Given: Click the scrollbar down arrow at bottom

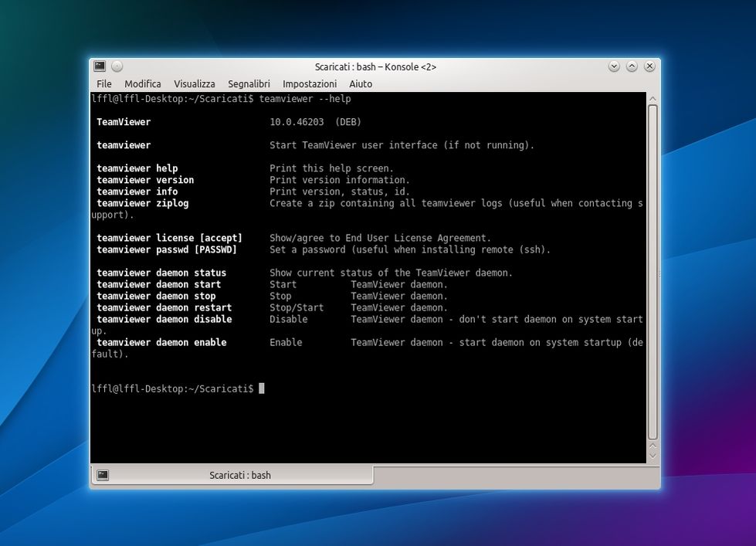Looking at the screenshot, I should click(x=653, y=456).
